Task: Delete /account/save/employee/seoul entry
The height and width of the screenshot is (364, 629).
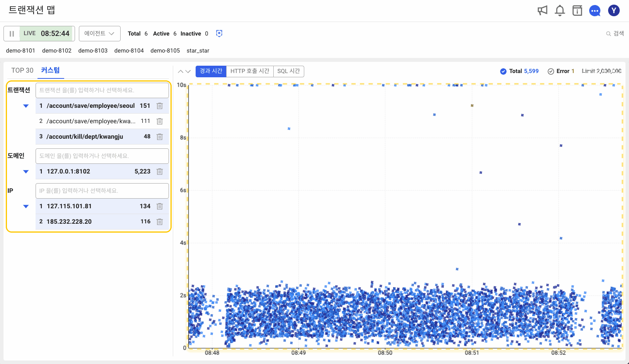Action: pyautogui.click(x=160, y=106)
